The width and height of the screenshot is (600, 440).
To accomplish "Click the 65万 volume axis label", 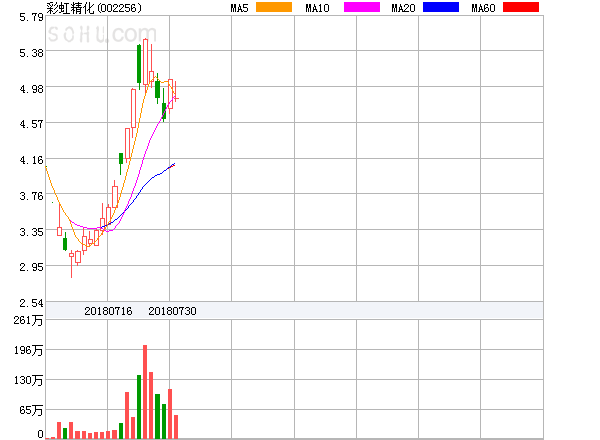I will [x=31, y=410].
